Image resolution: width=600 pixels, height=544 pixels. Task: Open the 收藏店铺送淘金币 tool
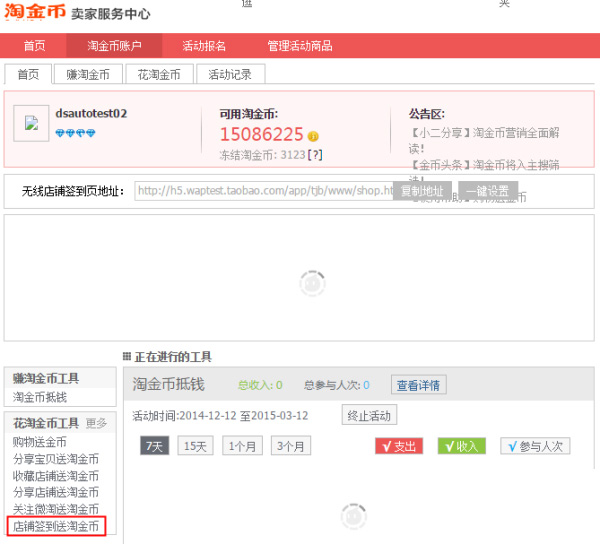56,476
